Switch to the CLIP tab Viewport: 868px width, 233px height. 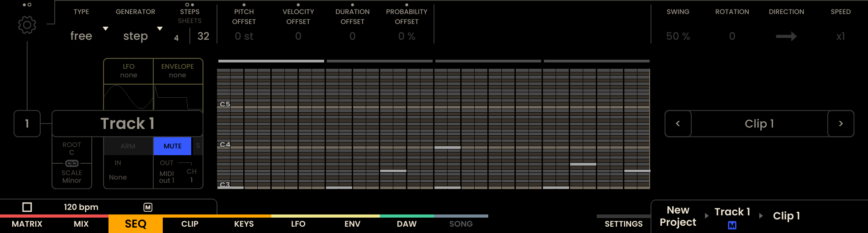[x=190, y=224]
